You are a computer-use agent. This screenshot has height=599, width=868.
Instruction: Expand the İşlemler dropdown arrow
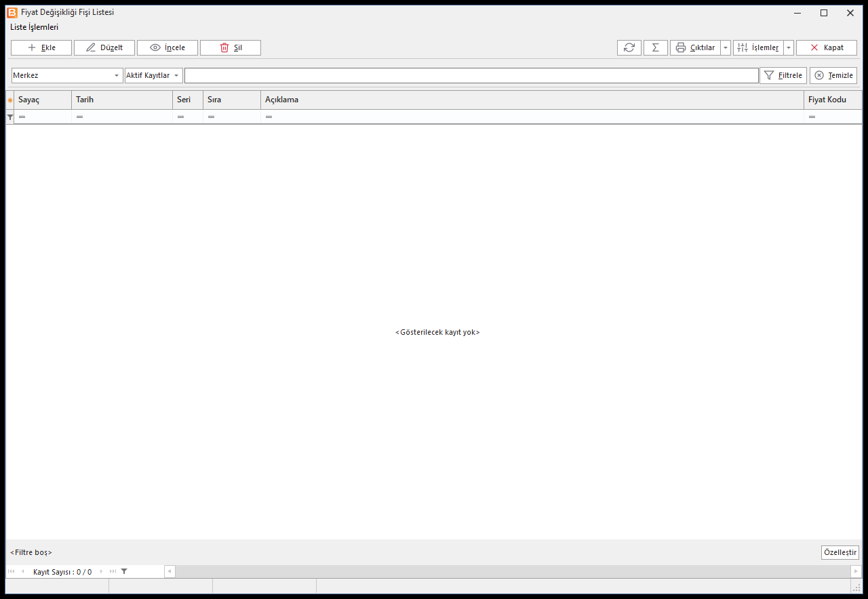pos(789,47)
